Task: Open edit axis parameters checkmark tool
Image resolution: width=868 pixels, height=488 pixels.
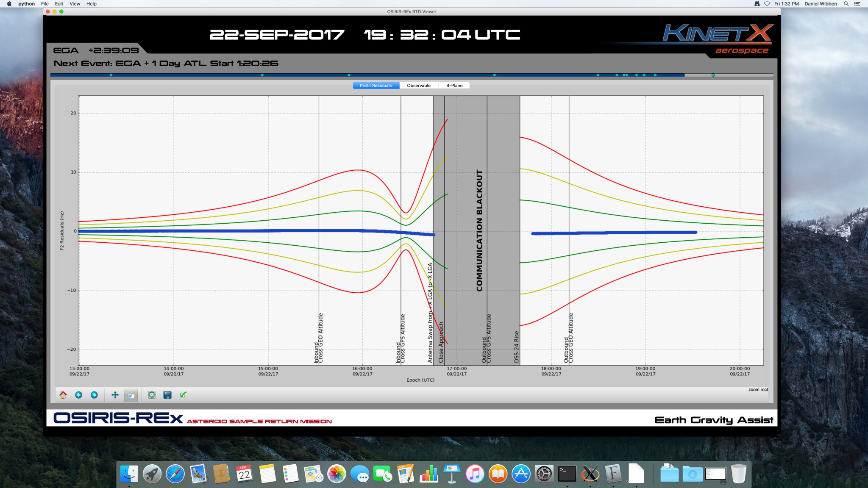Action: (183, 395)
